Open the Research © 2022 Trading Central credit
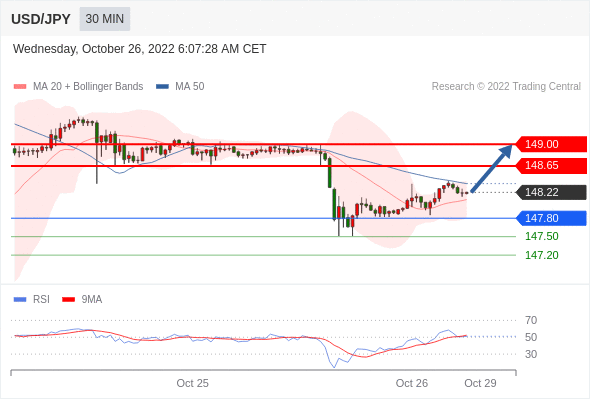This screenshot has height=400, width=590. click(506, 87)
